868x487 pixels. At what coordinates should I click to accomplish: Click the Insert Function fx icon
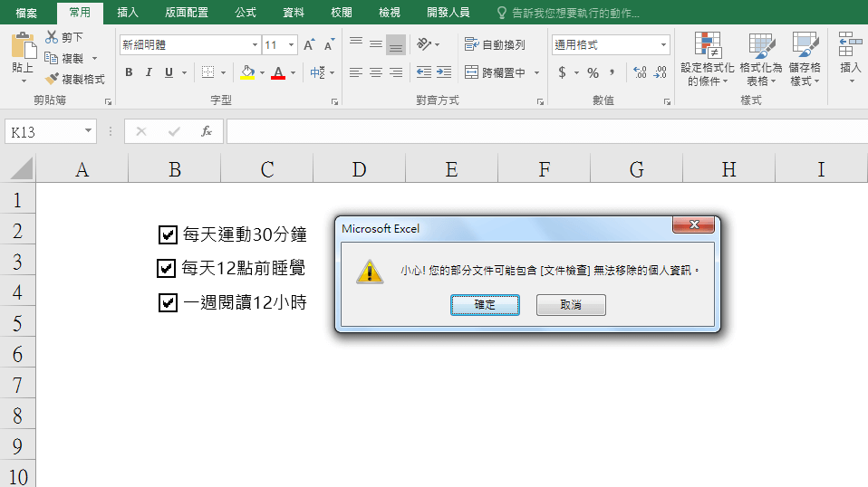tap(206, 132)
